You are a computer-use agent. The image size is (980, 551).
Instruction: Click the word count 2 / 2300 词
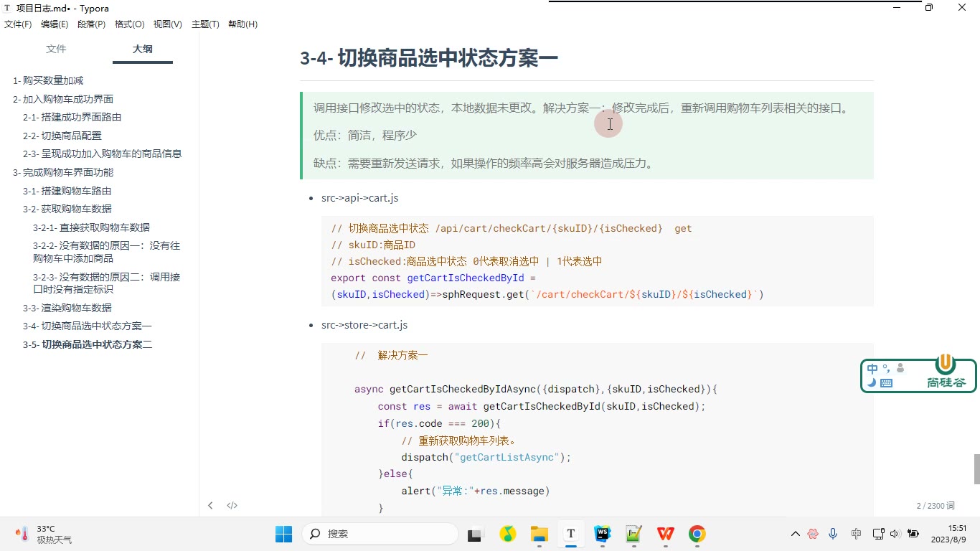936,506
